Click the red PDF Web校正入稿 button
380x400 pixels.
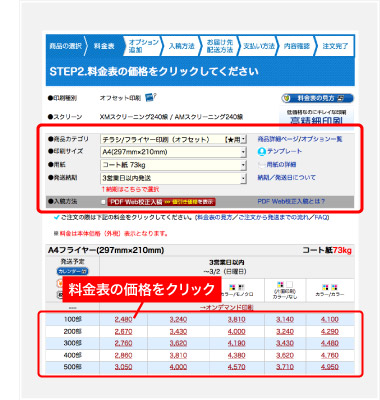coord(161,202)
